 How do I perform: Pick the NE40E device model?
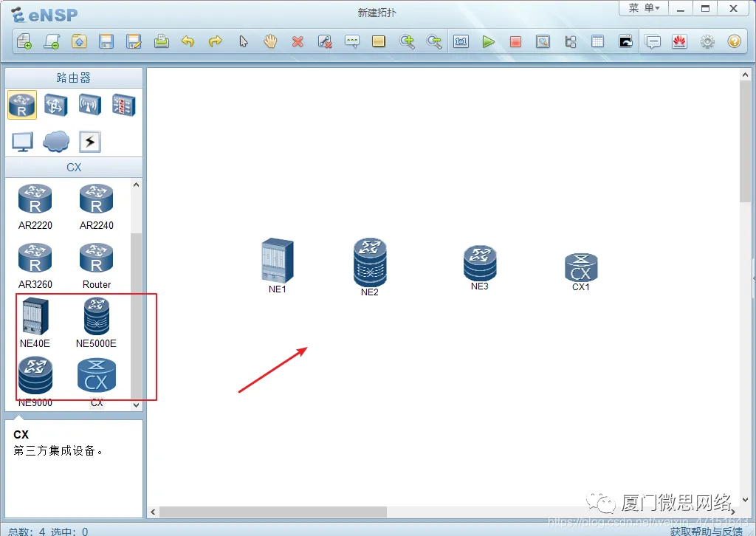coord(35,323)
